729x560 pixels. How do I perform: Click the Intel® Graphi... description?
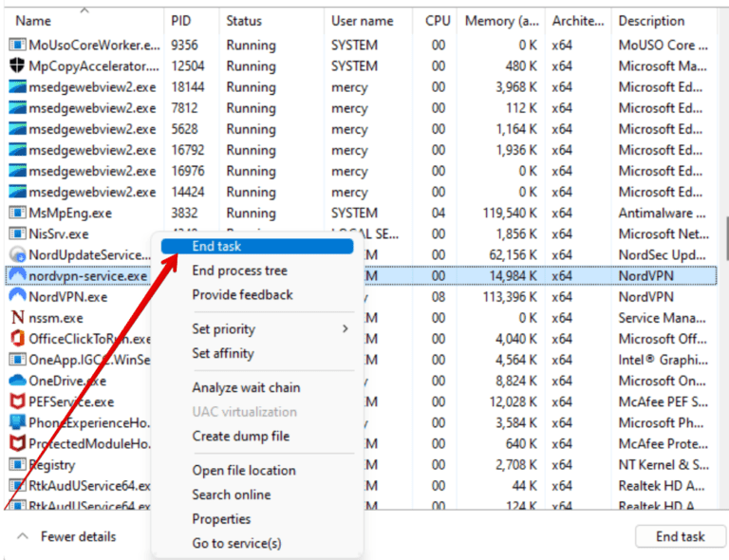[x=663, y=360]
